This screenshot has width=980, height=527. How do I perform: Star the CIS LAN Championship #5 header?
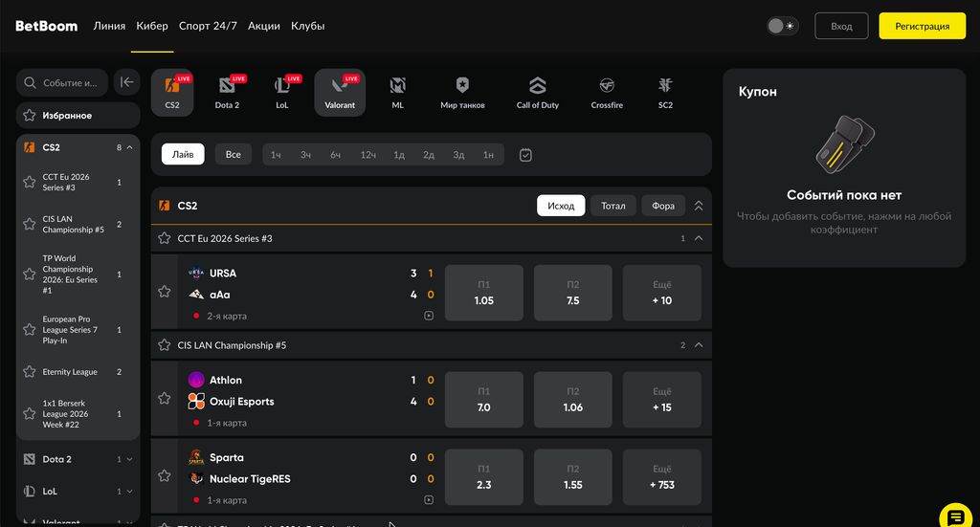pyautogui.click(x=165, y=345)
